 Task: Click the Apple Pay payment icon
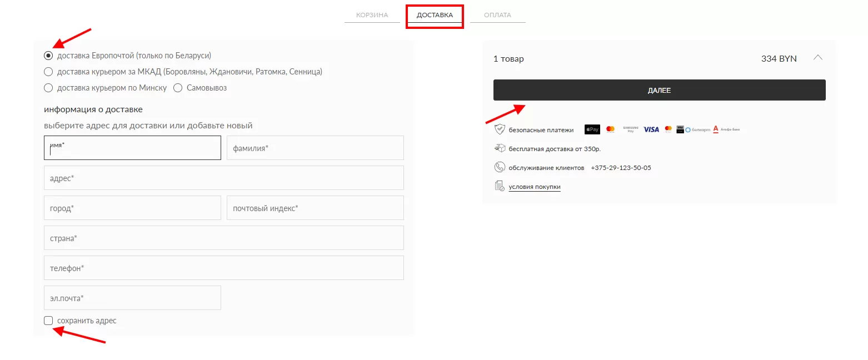pyautogui.click(x=592, y=129)
